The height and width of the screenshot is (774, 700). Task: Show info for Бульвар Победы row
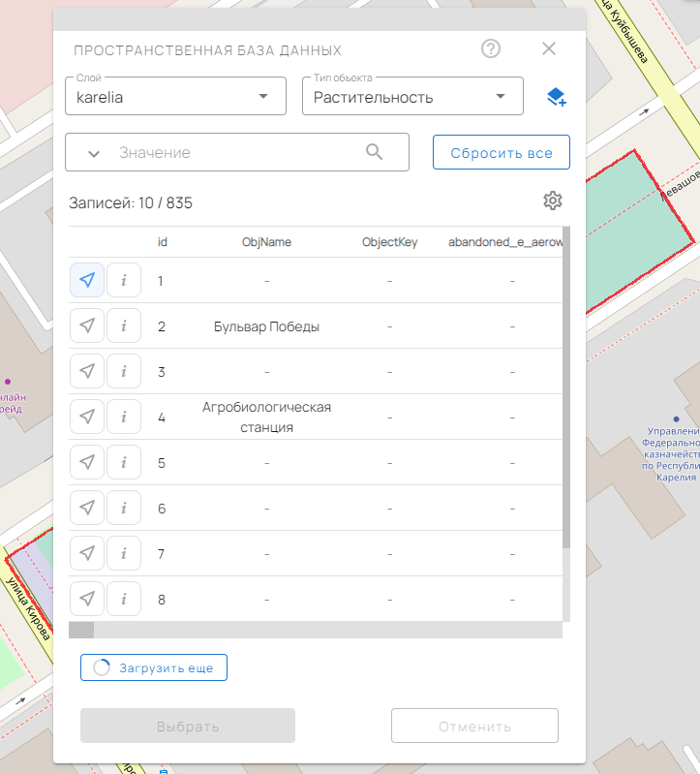click(x=124, y=326)
